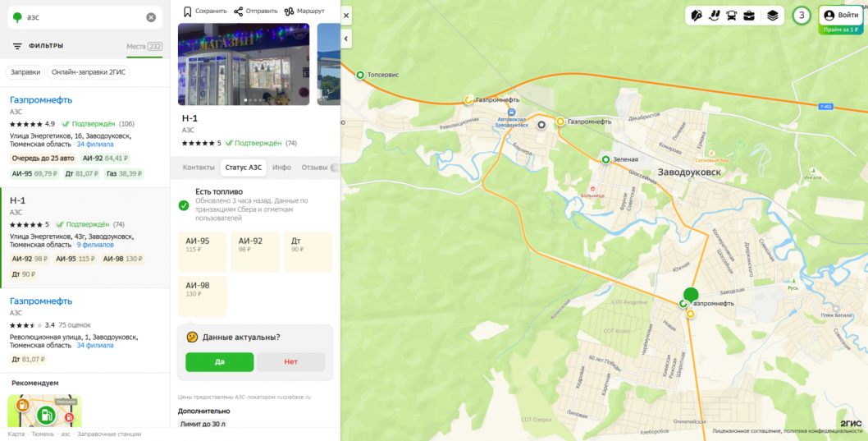Select the Зеленая station marker on map
The width and height of the screenshot is (868, 441).
tap(605, 159)
